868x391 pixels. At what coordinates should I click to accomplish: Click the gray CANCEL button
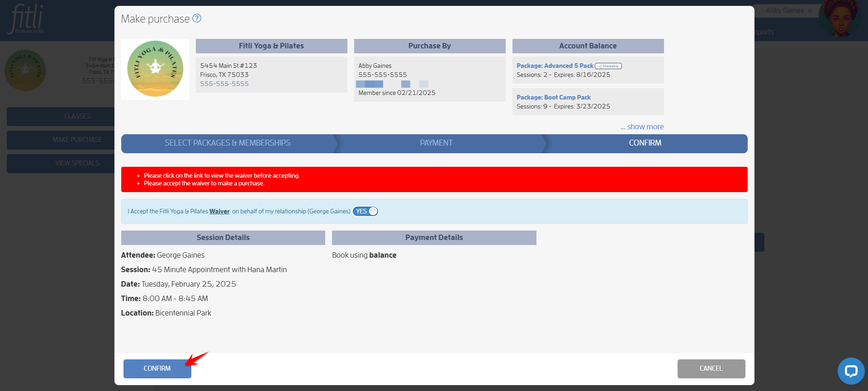point(711,368)
